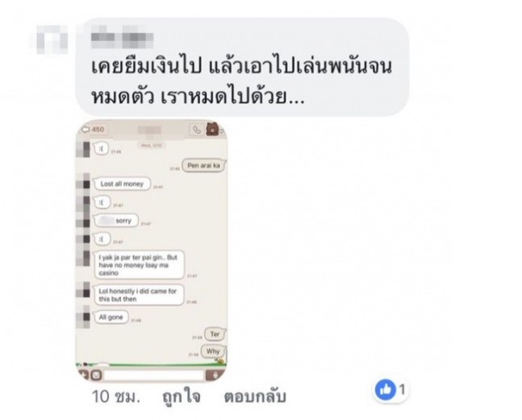Click the blurred commenter profile picture

click(x=50, y=40)
